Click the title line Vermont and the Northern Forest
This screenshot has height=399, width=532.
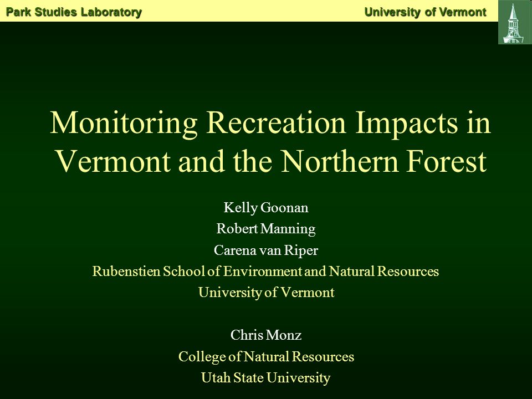272,162
